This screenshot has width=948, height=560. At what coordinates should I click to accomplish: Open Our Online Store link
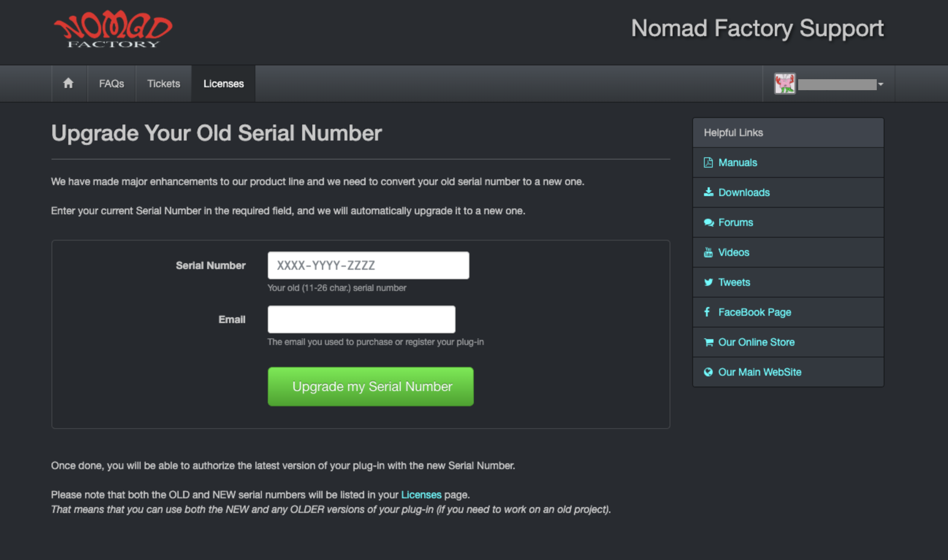pos(756,342)
